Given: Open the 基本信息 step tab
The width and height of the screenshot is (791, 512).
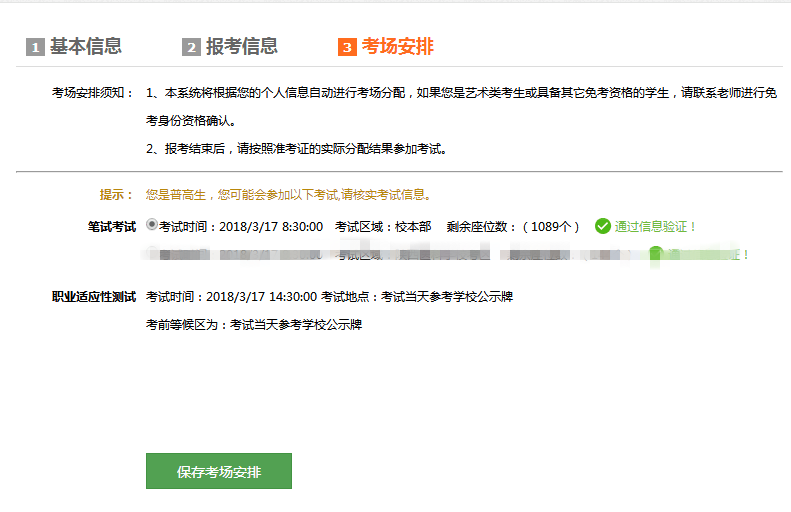Looking at the screenshot, I should click(85, 46).
